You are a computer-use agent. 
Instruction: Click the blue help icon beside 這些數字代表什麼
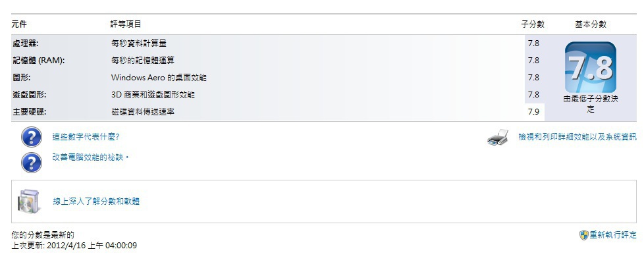[32, 138]
